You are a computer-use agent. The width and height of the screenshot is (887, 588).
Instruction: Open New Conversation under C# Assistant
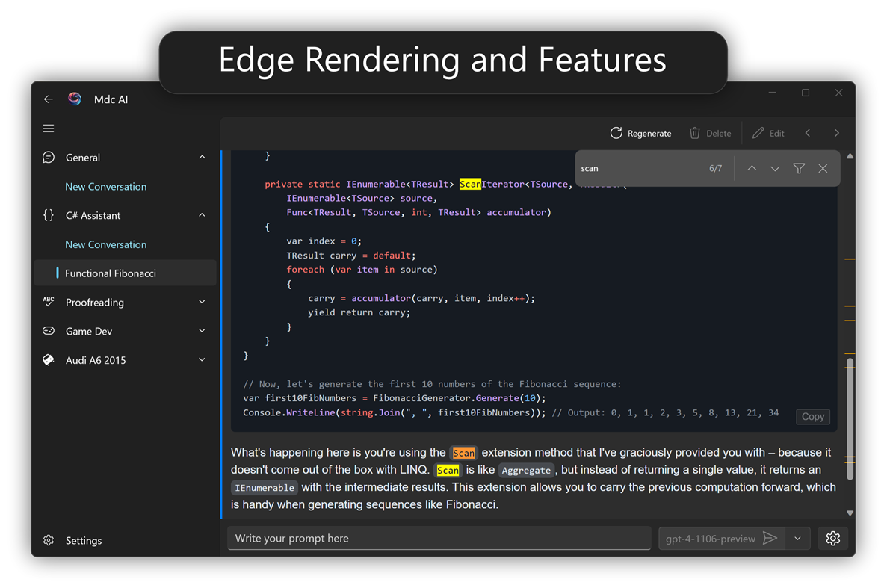point(106,244)
